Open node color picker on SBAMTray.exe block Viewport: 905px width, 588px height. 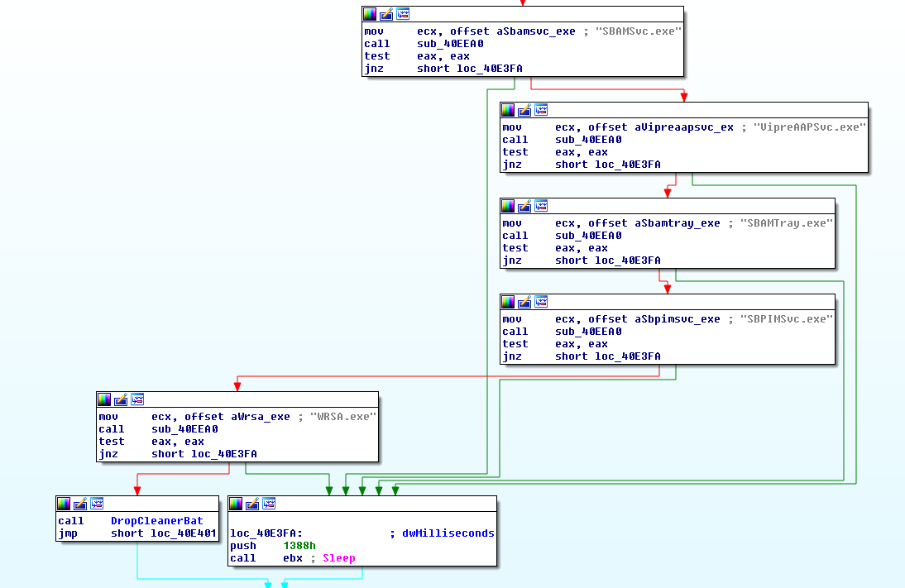coord(508,206)
